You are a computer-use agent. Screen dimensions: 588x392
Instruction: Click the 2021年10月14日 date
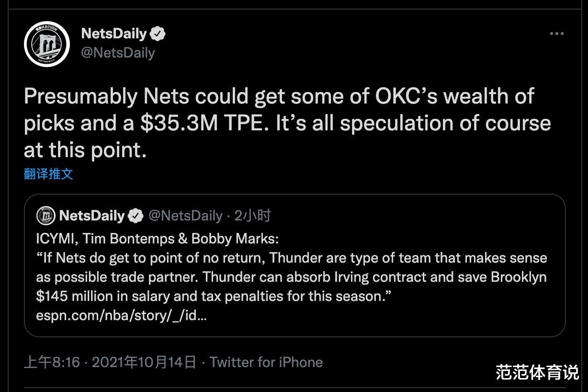(x=144, y=362)
